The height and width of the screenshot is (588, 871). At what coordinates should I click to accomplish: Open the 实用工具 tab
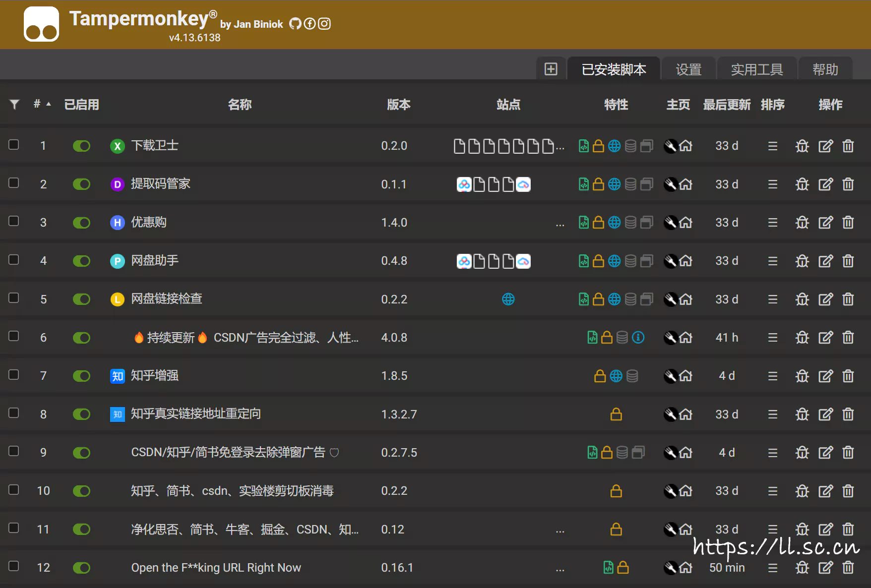point(756,69)
